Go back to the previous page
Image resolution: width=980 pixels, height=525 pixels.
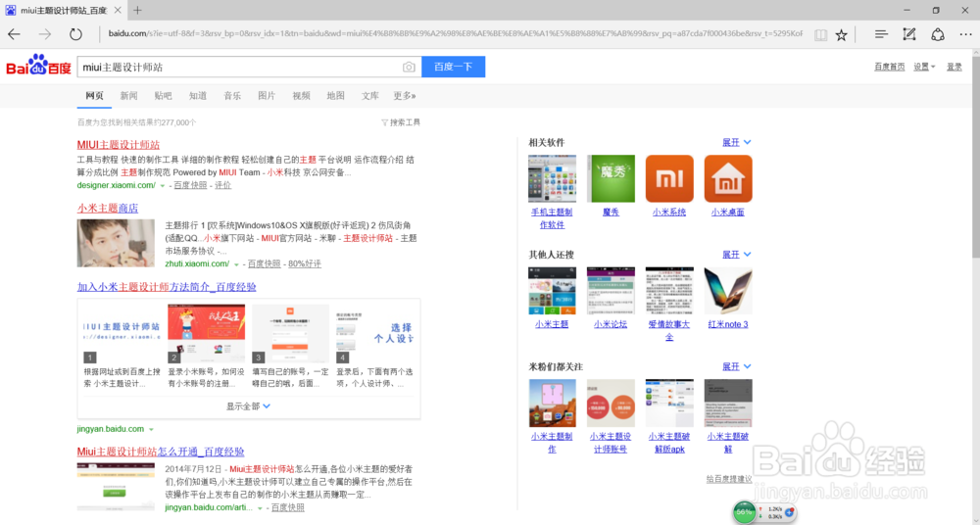click(14, 34)
